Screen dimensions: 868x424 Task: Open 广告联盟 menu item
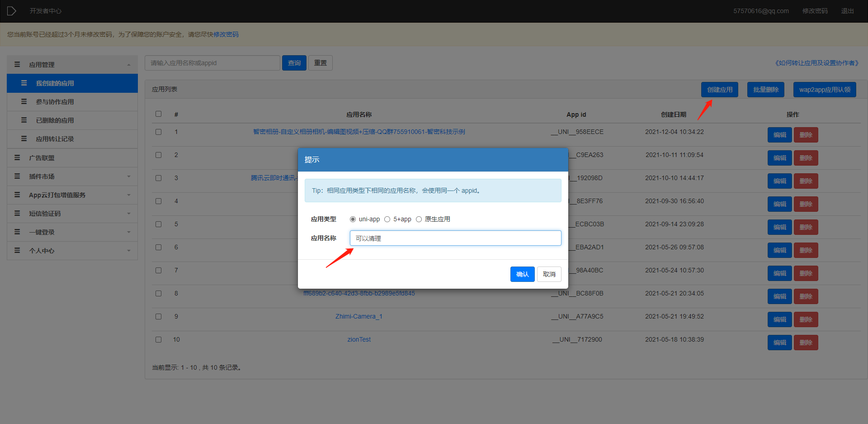pos(72,158)
